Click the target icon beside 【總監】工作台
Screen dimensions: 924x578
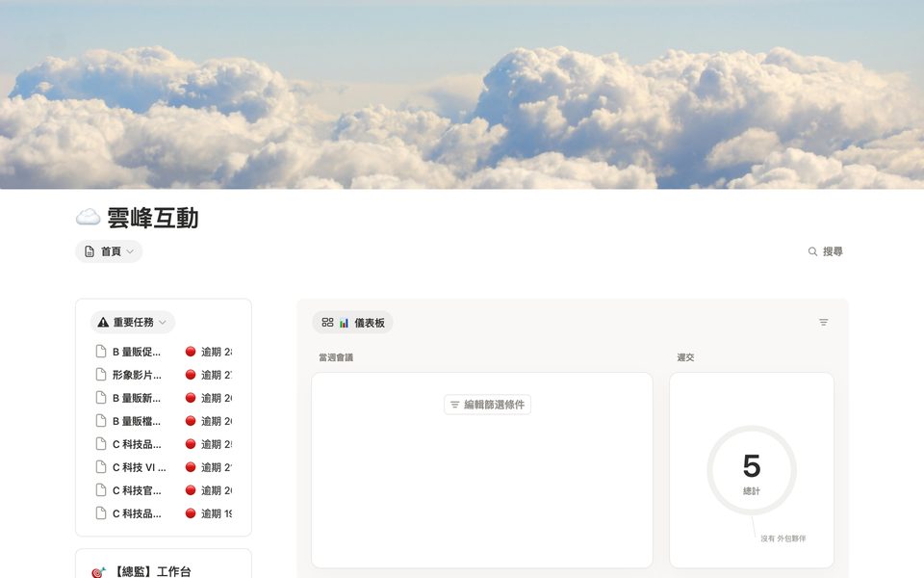point(98,571)
